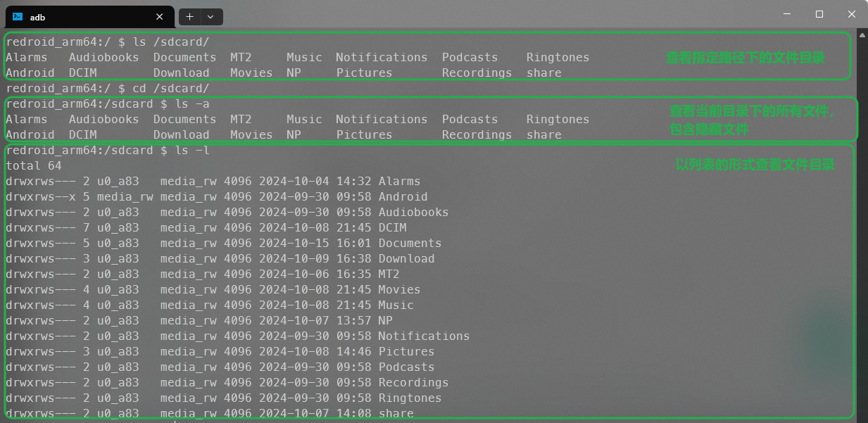
Task: Click Podcasts in the ls -l listing
Action: pyautogui.click(x=407, y=367)
